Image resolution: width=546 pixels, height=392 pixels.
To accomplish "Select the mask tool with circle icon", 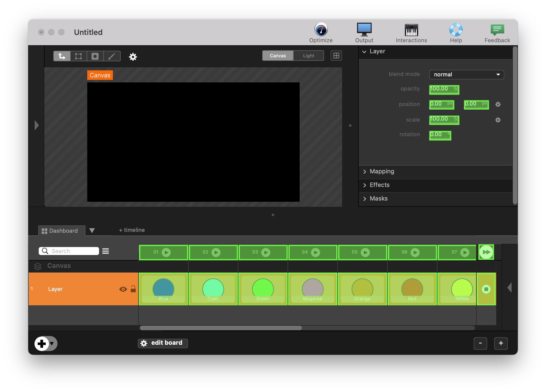I will click(x=95, y=56).
